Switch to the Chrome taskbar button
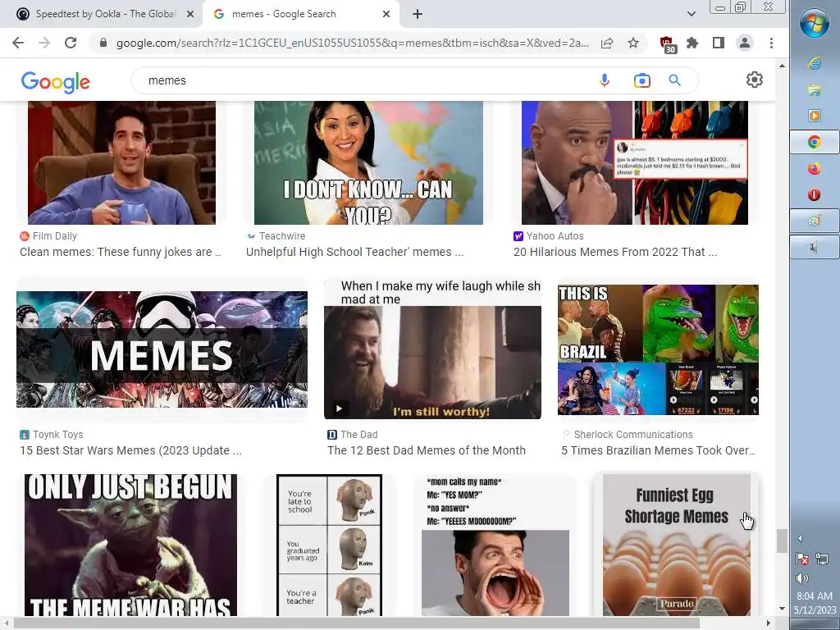Viewport: 840px width, 630px height. pos(815,142)
